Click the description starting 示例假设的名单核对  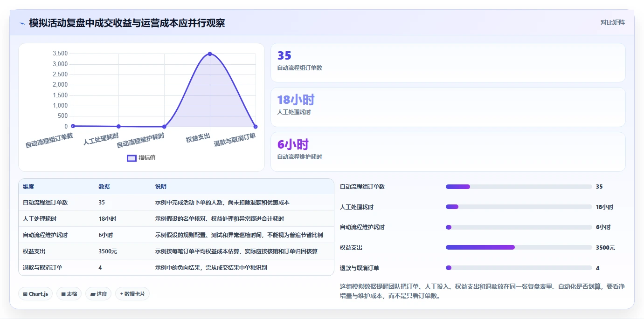[220, 219]
